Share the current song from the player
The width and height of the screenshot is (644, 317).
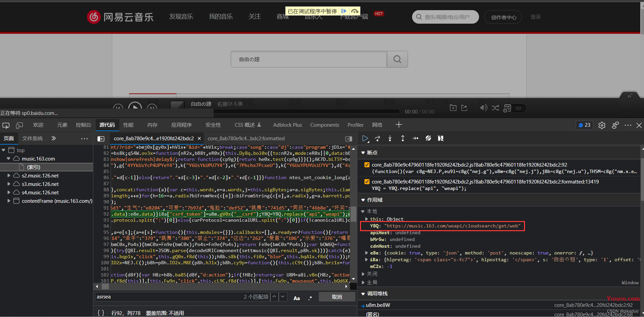click(x=464, y=108)
